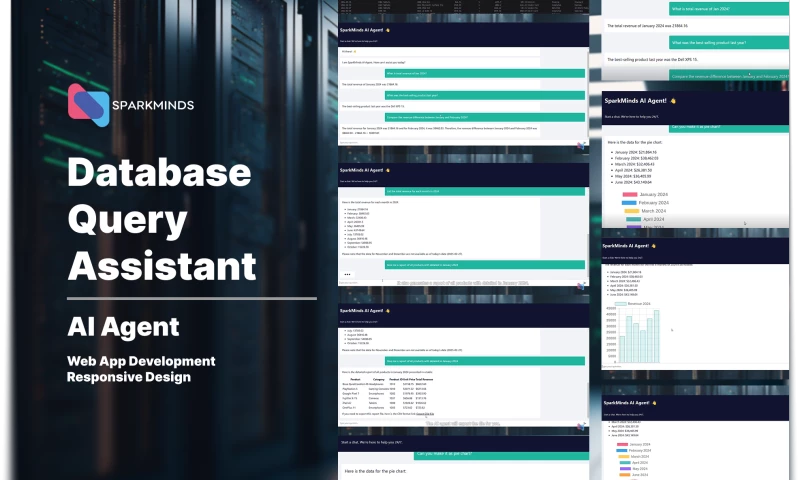Viewport: 800px width, 480px height.
Task: Click the first bar in the Revenue 2024 chart
Action: tap(622, 349)
